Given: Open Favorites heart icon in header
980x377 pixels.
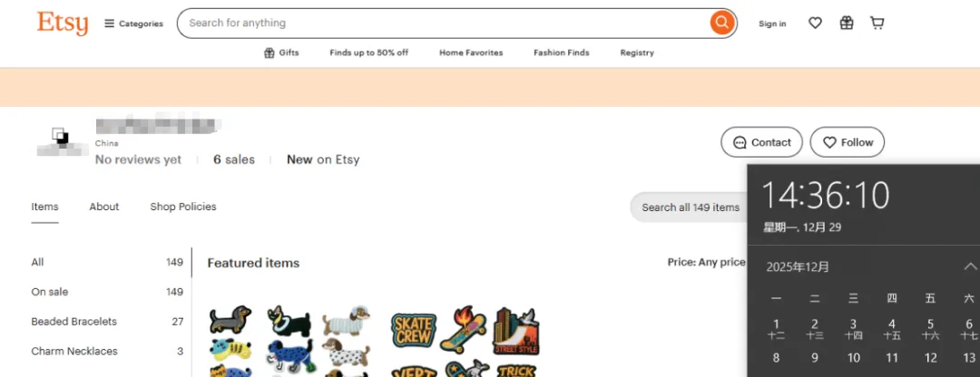Looking at the screenshot, I should [x=815, y=23].
